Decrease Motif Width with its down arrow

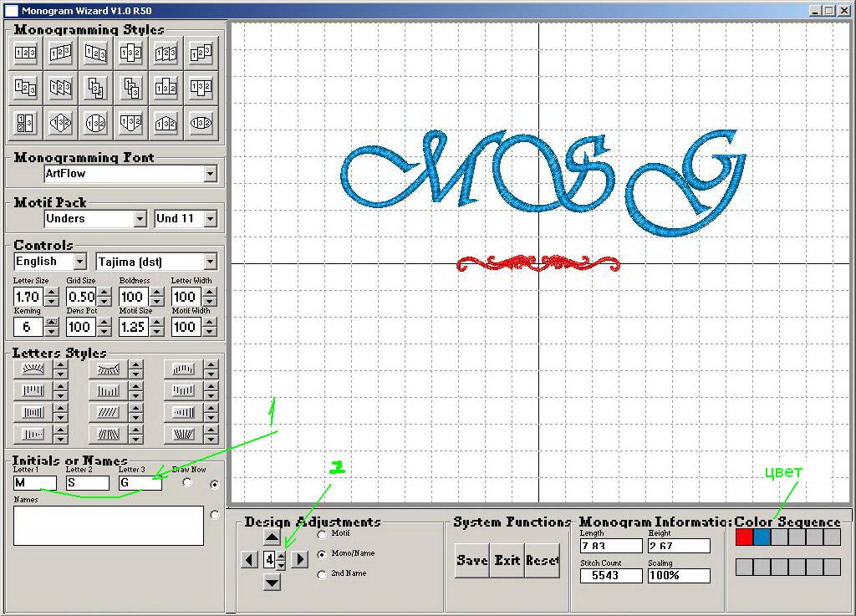(210, 332)
